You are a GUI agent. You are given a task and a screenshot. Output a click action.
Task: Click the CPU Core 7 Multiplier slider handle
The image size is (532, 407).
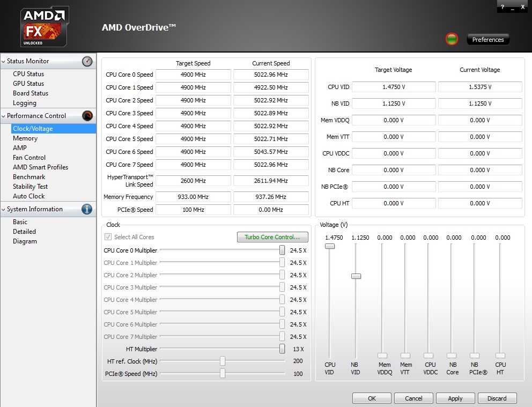pos(282,336)
